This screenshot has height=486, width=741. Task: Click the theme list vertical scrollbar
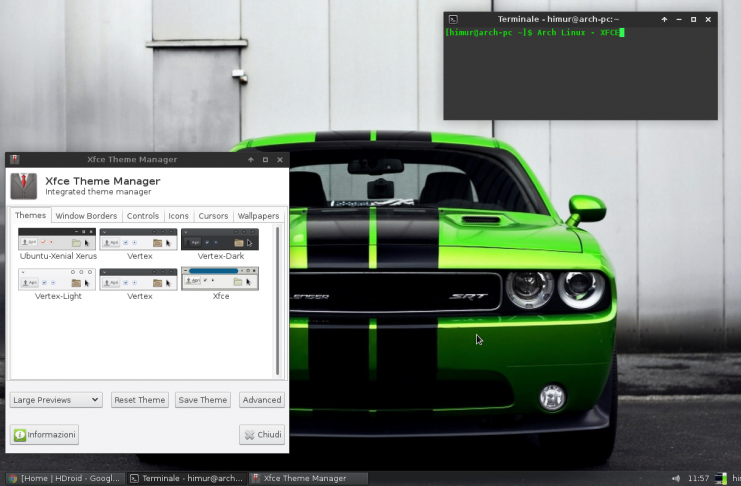click(277, 301)
